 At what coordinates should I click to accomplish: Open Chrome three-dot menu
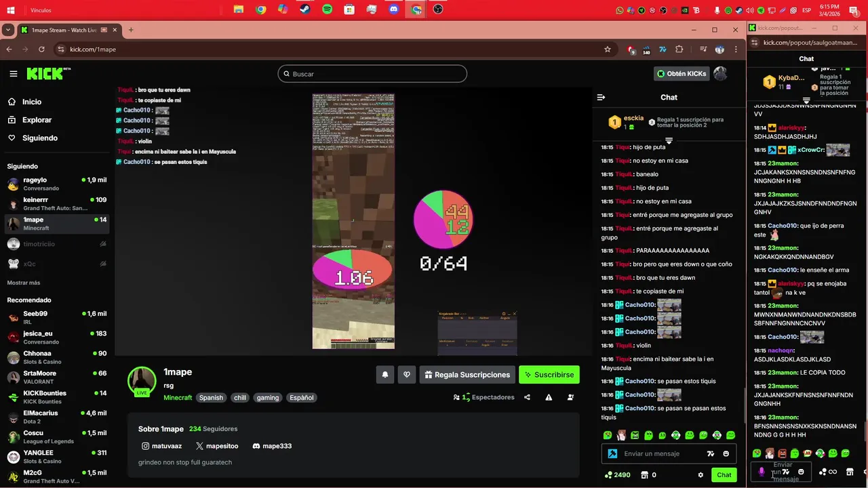pos(736,49)
